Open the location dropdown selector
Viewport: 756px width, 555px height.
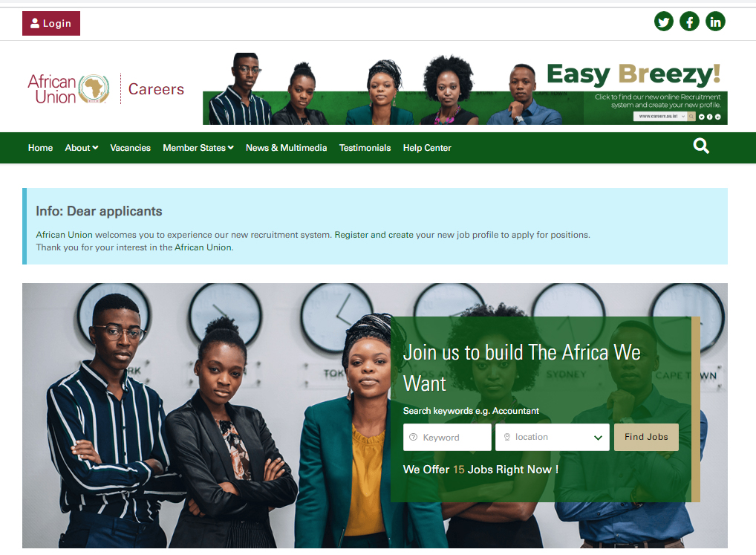(552, 438)
